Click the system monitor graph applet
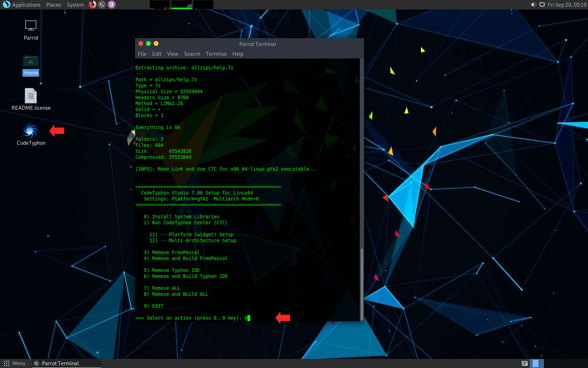Screen dimensions: 588x368 point(181,5)
